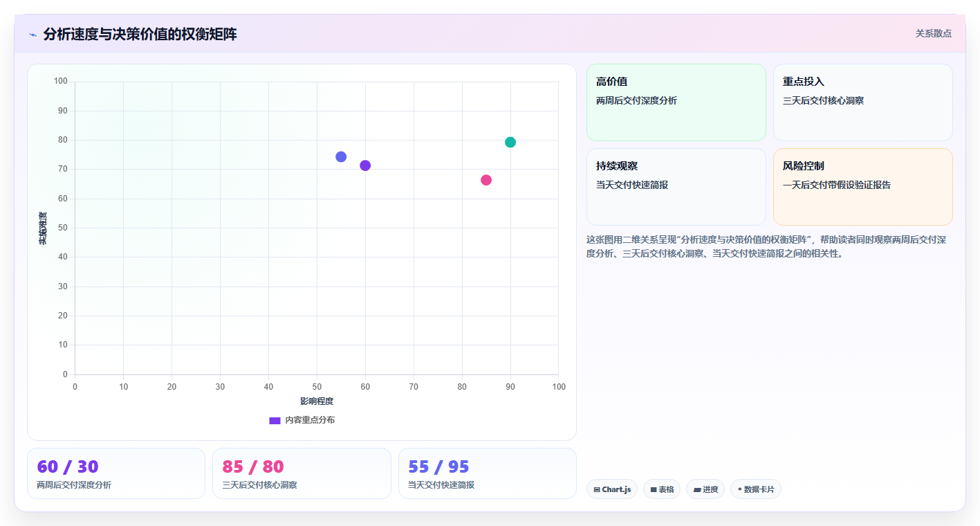
Task: Click the 进度 tag pill
Action: coord(705,489)
